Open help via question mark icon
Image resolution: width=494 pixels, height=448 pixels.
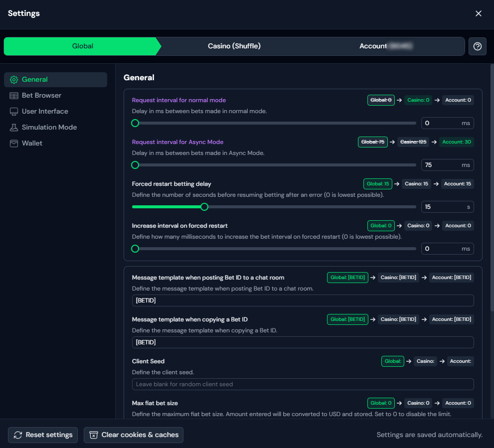pyautogui.click(x=478, y=46)
